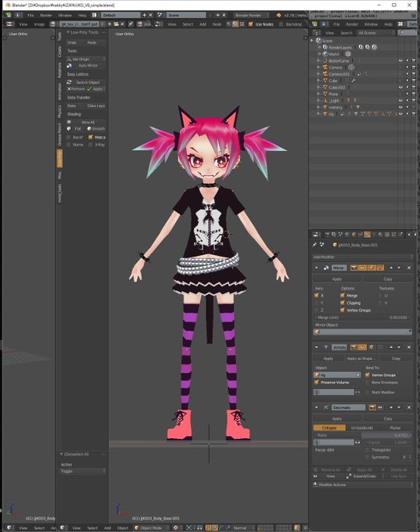420x532 pixels.
Task: Open the Toggle action dropdown
Action: (x=83, y=471)
